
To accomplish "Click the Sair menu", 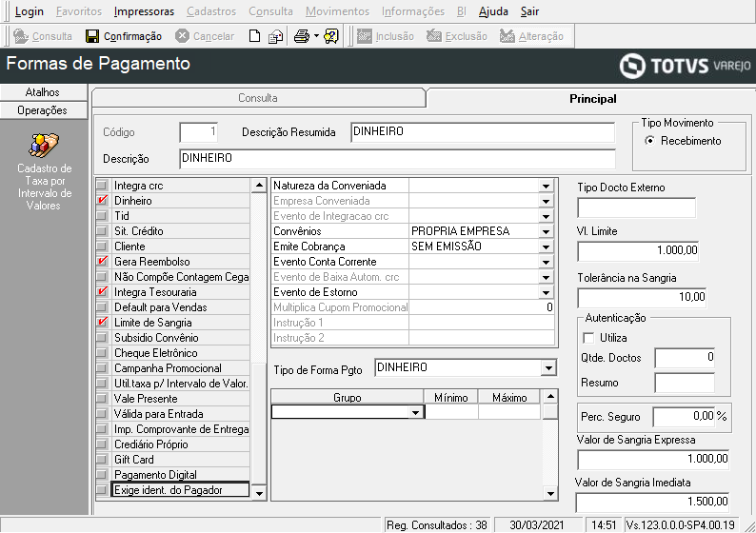I will pyautogui.click(x=529, y=11).
